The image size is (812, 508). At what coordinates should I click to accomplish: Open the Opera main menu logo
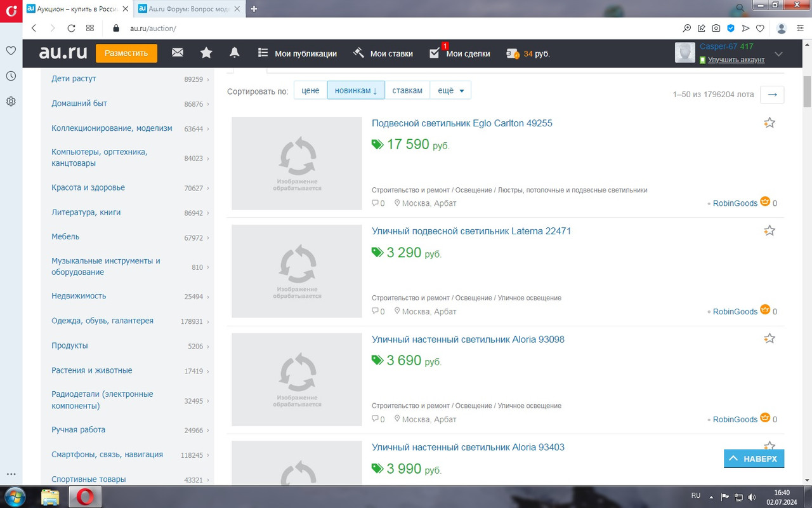pos(11,11)
